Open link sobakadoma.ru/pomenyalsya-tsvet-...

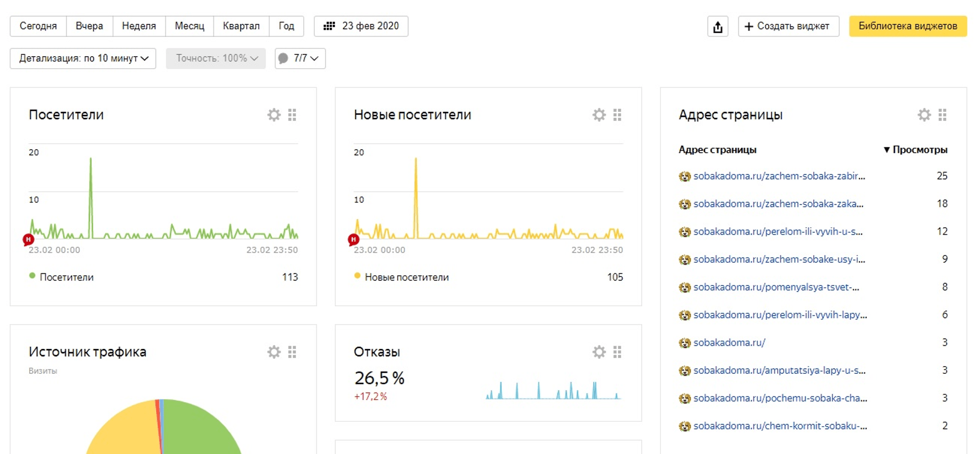[x=776, y=287]
